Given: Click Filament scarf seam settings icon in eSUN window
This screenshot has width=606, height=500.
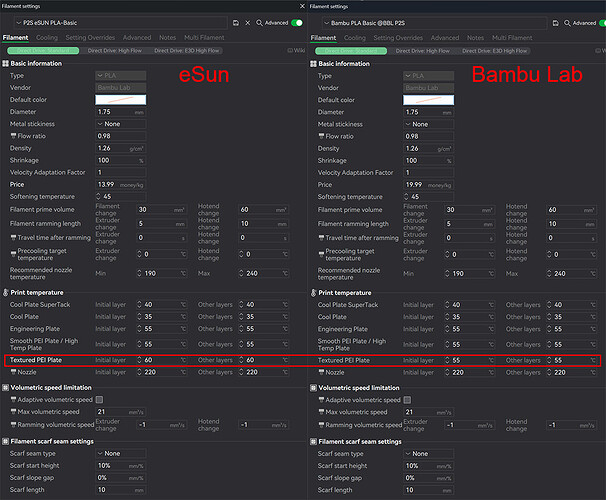Looking at the screenshot, I should click(5, 441).
